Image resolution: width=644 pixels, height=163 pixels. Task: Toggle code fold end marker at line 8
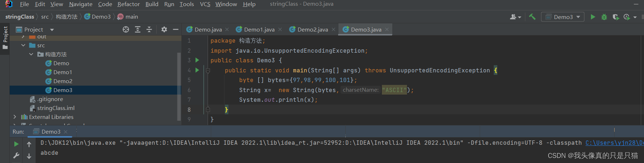pos(208,109)
